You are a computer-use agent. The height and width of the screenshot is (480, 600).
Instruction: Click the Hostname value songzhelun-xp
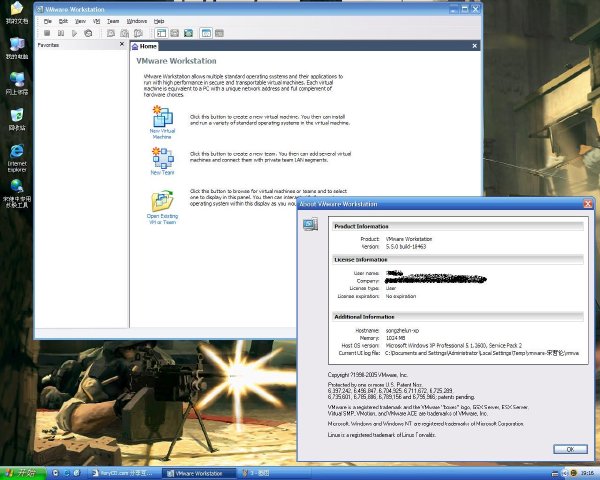click(x=402, y=330)
